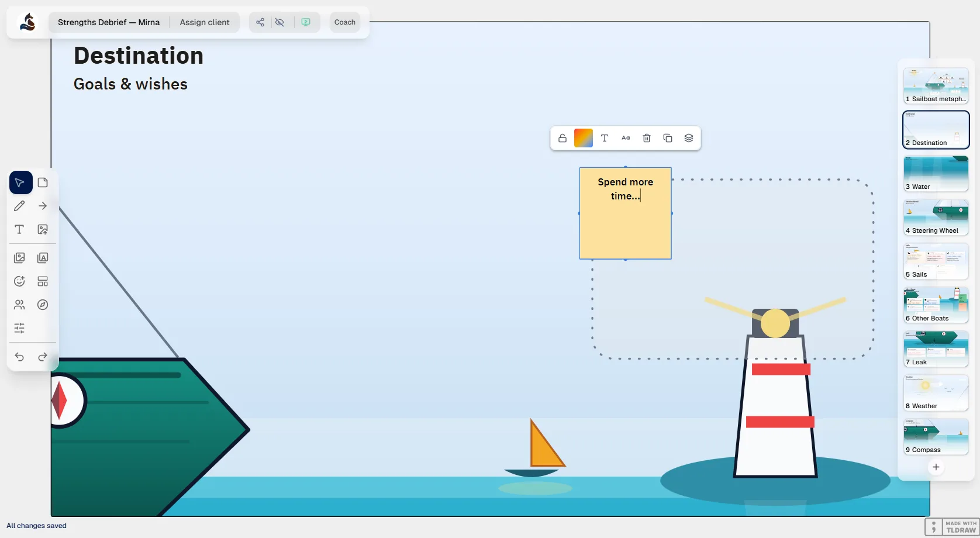Open the Compass slide

[936, 437]
